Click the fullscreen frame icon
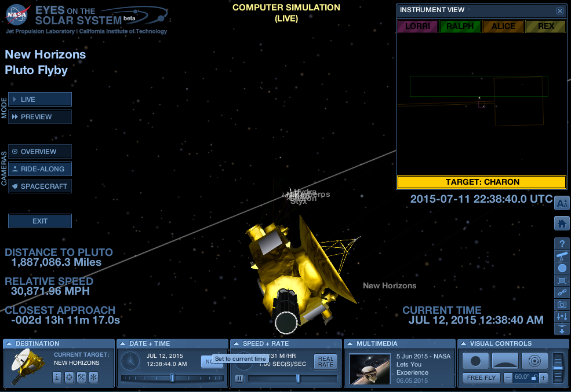Viewport: 571px width, 392px height. [562, 280]
